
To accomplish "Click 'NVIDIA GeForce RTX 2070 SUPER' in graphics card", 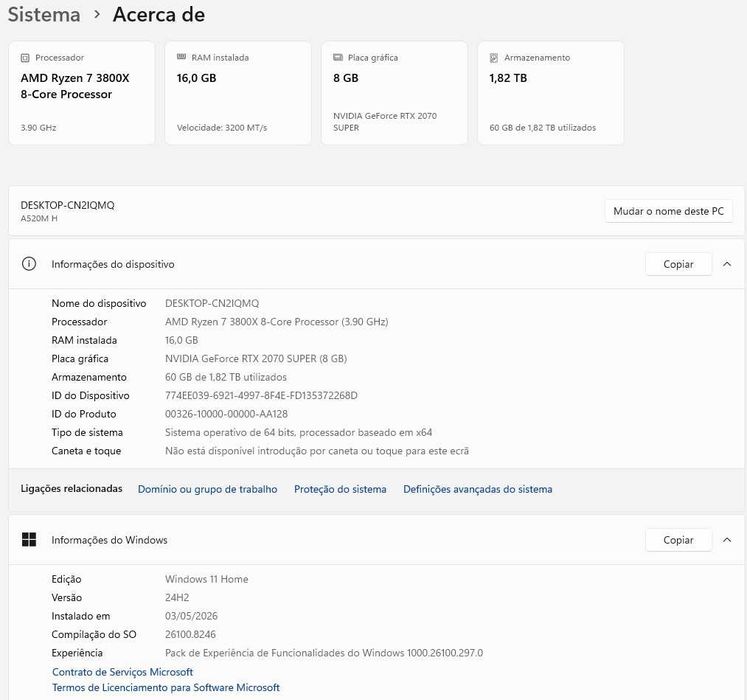I will [385, 122].
